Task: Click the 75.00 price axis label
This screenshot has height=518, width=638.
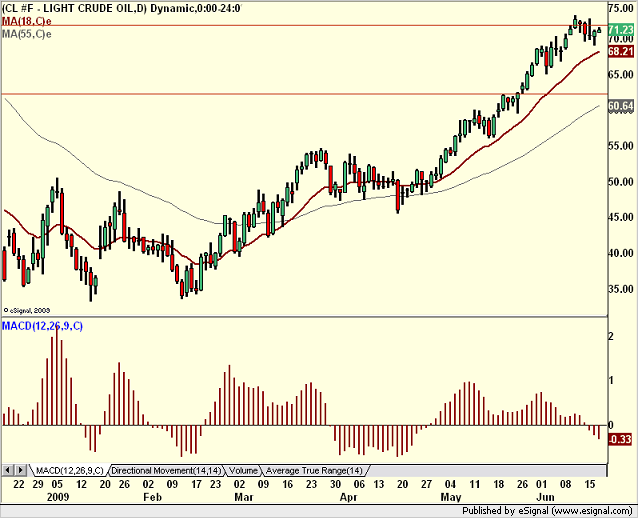Action: pyautogui.click(x=621, y=9)
